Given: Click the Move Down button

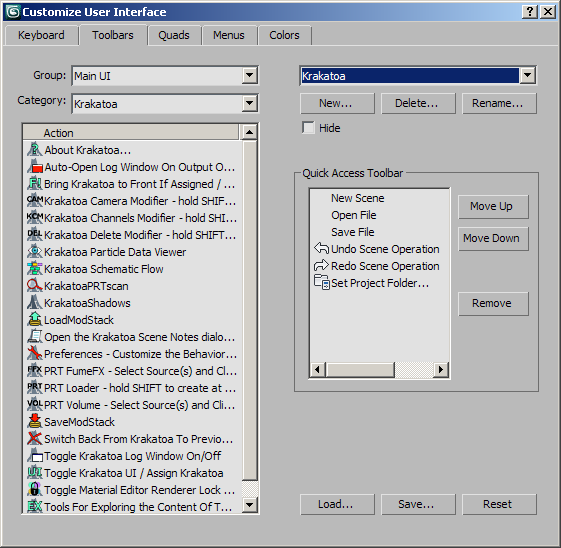Looking at the screenshot, I should pyautogui.click(x=493, y=238).
